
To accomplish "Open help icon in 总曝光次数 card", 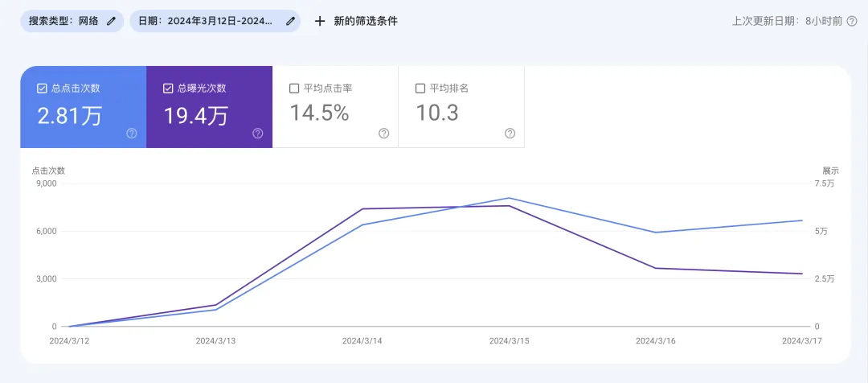I will (257, 133).
